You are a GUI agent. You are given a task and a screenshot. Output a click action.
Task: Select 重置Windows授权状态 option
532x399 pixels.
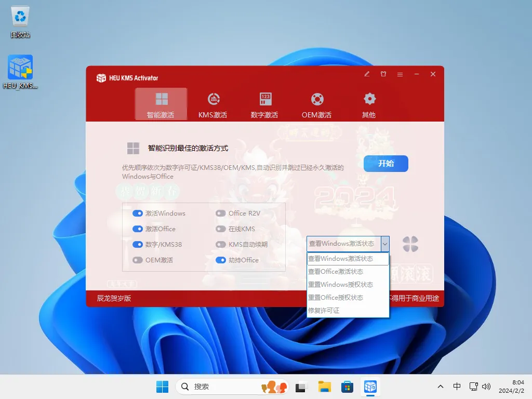348,285
